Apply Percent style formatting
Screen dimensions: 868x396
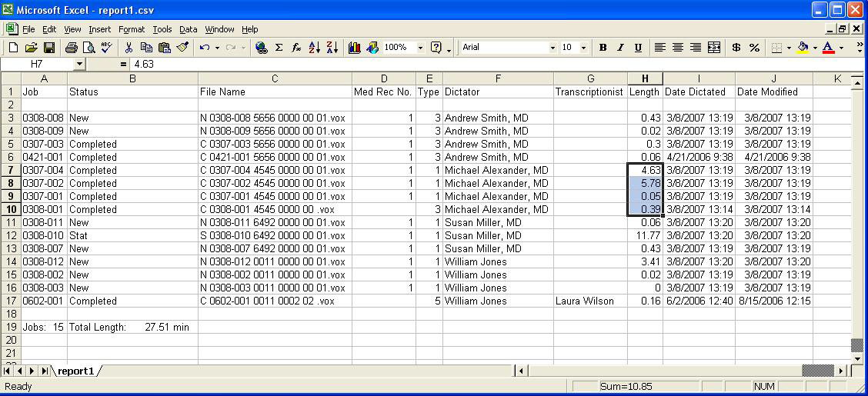coord(754,48)
